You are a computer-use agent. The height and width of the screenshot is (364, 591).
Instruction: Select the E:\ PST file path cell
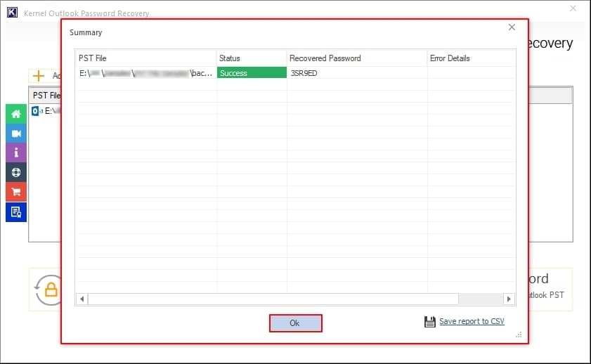click(146, 72)
